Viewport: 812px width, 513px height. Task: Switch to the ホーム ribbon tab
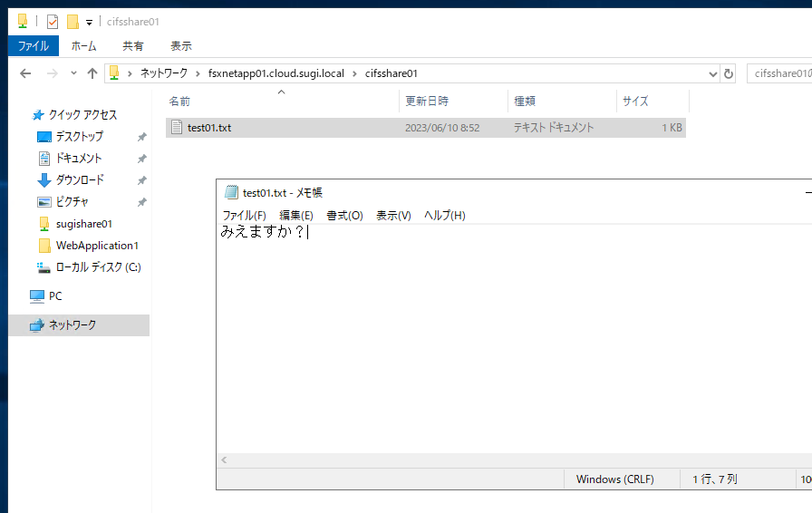click(84, 46)
